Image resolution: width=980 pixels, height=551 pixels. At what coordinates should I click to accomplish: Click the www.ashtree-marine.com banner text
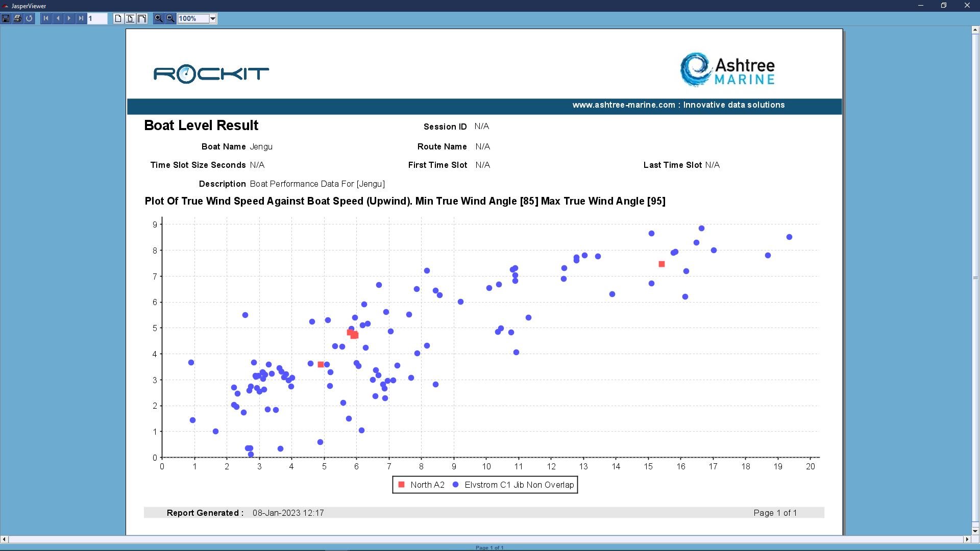(678, 105)
